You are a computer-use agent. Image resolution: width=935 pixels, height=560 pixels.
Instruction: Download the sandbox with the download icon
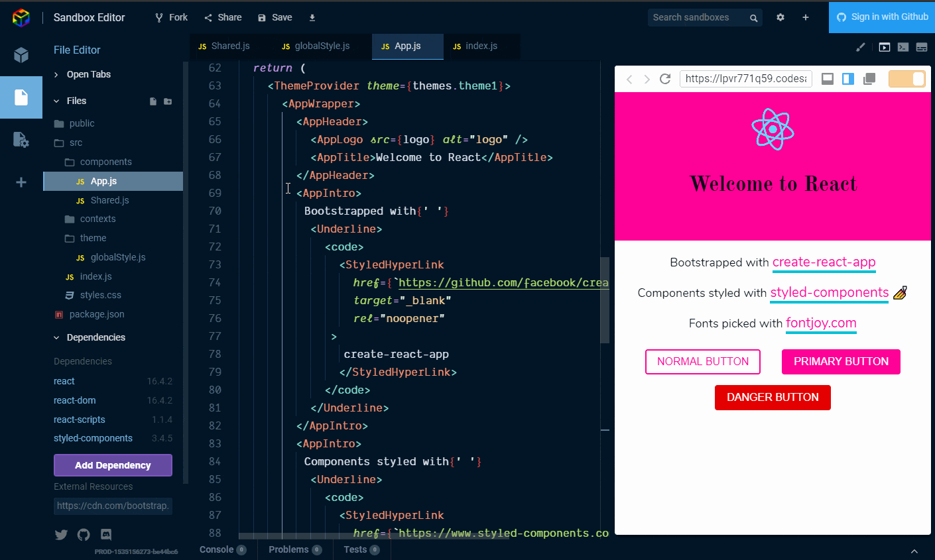pyautogui.click(x=312, y=18)
